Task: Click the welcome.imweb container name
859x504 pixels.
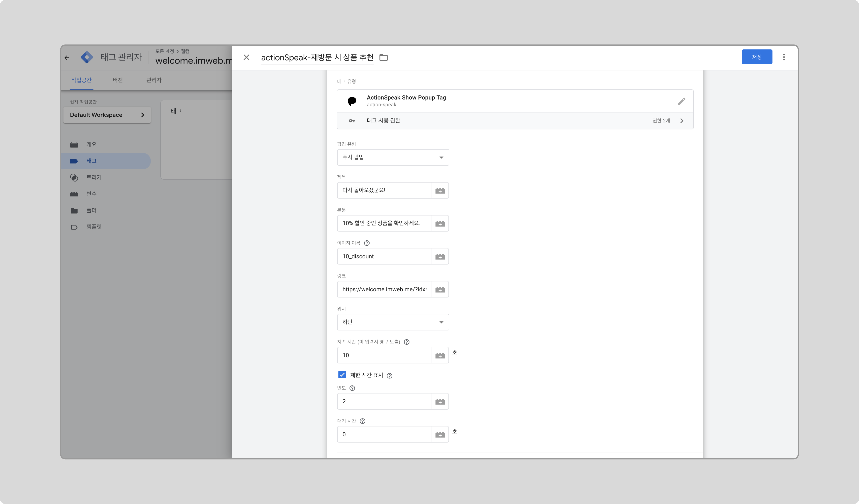Action: point(193,61)
